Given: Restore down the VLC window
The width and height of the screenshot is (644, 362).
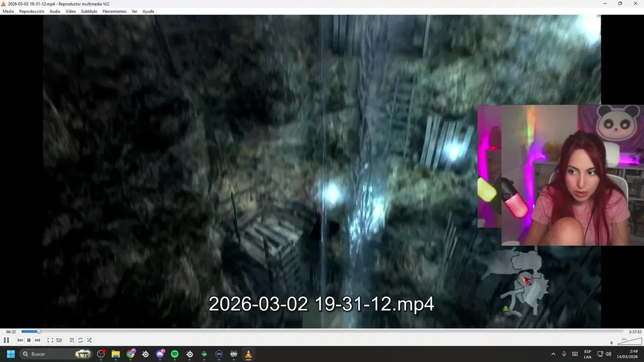Looking at the screenshot, I should click(x=620, y=4).
